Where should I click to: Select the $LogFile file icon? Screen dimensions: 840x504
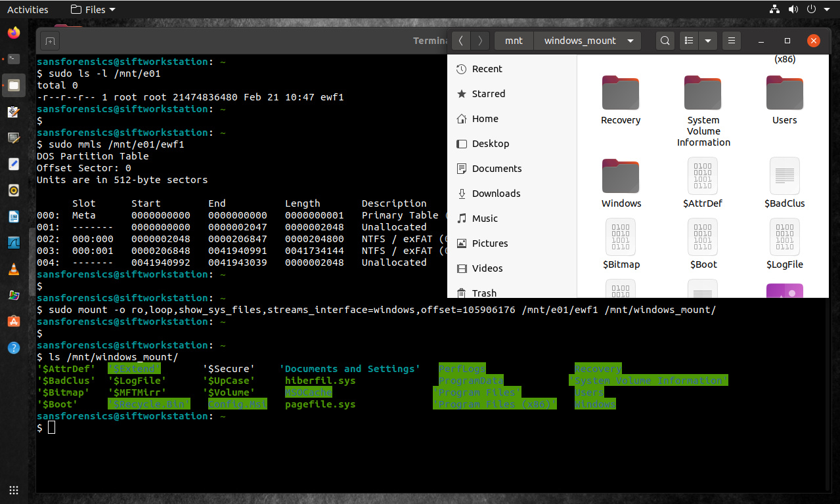[x=784, y=237]
